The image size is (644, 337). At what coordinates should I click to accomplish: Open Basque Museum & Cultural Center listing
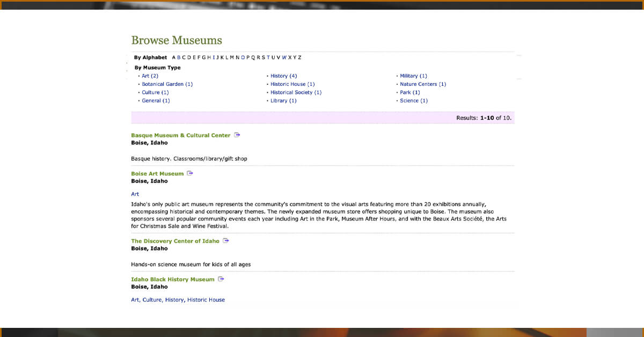click(x=181, y=135)
